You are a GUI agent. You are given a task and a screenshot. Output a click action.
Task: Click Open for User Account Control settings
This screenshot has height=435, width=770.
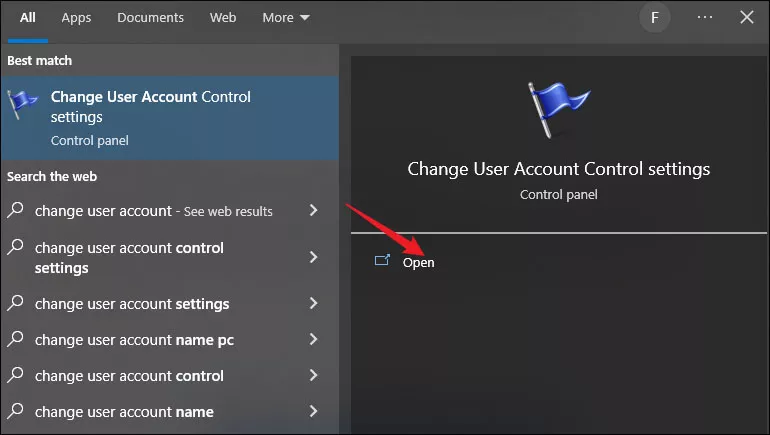coord(418,263)
